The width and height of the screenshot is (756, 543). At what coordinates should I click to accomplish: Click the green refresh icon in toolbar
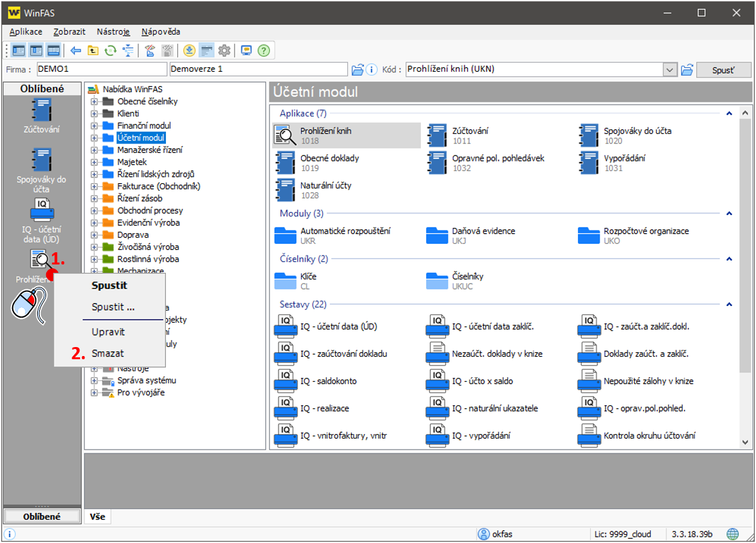(x=110, y=51)
